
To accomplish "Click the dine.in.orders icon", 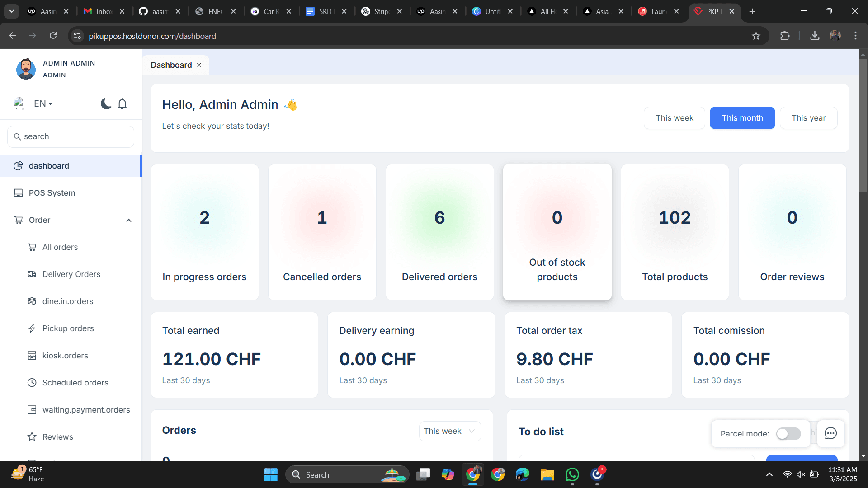I will coord(32,301).
